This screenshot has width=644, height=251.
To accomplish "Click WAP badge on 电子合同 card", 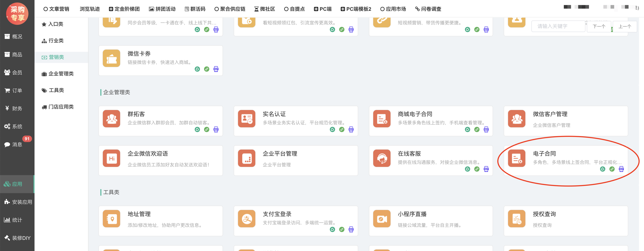I will coord(621,169).
